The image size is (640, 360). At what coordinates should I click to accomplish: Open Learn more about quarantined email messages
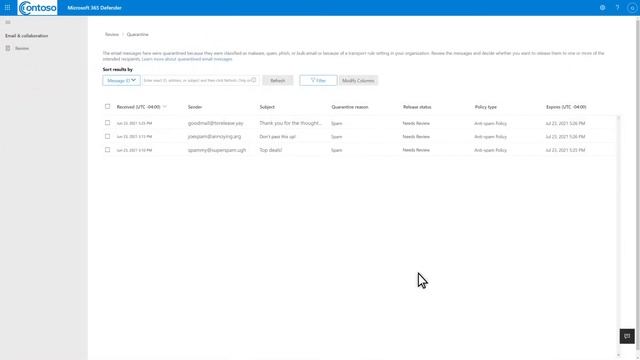187,59
